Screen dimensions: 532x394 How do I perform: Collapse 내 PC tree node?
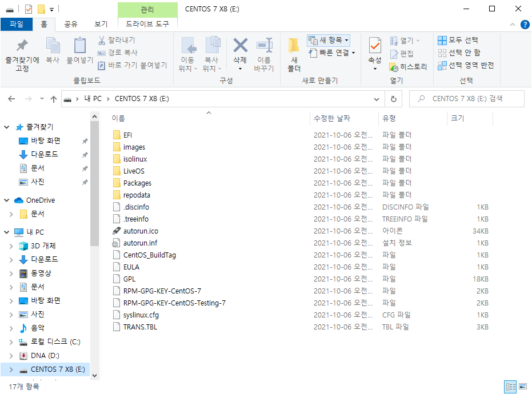click(x=6, y=232)
